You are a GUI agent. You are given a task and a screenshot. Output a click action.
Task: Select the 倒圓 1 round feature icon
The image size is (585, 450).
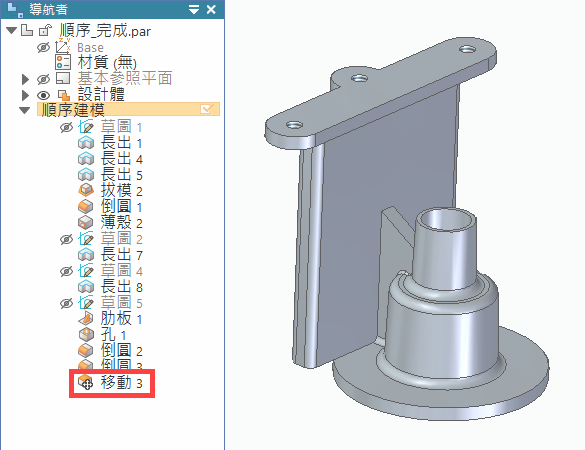(x=86, y=207)
